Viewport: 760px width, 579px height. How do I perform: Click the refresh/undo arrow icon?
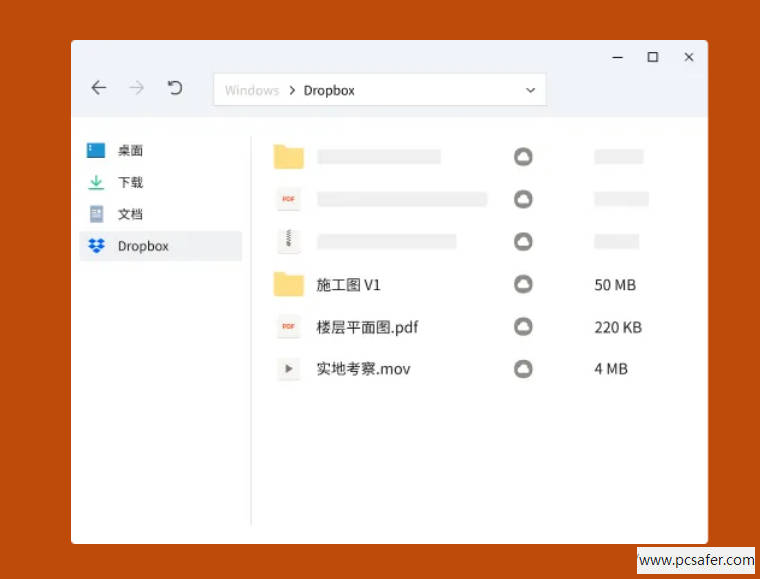[175, 88]
